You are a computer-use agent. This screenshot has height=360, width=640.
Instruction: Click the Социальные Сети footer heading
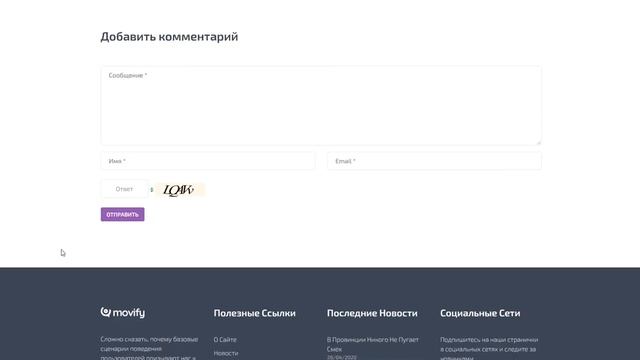point(480,313)
